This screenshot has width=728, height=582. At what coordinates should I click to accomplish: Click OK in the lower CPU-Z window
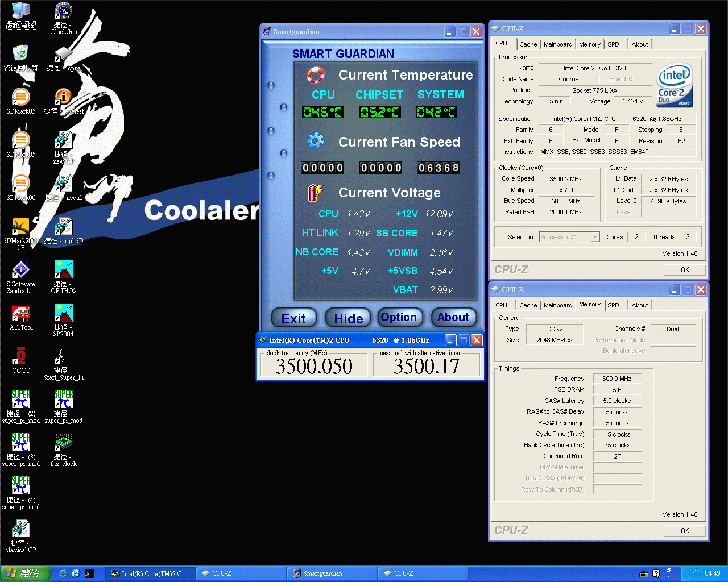point(685,531)
